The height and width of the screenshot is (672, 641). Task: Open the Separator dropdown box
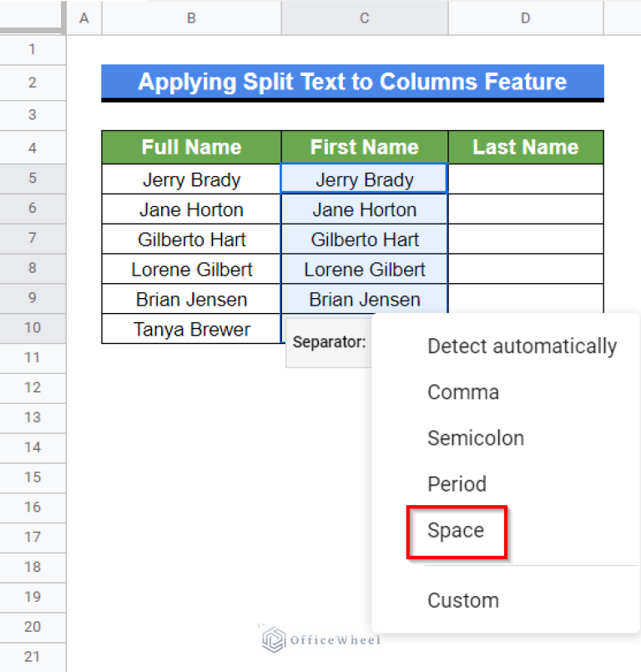[329, 342]
